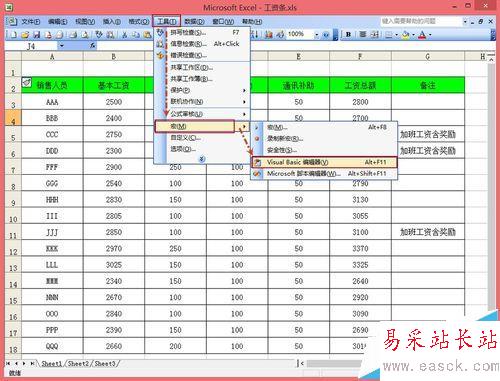Click cell with 工资总额 header
Screen dimensions: 500x381
click(360, 85)
